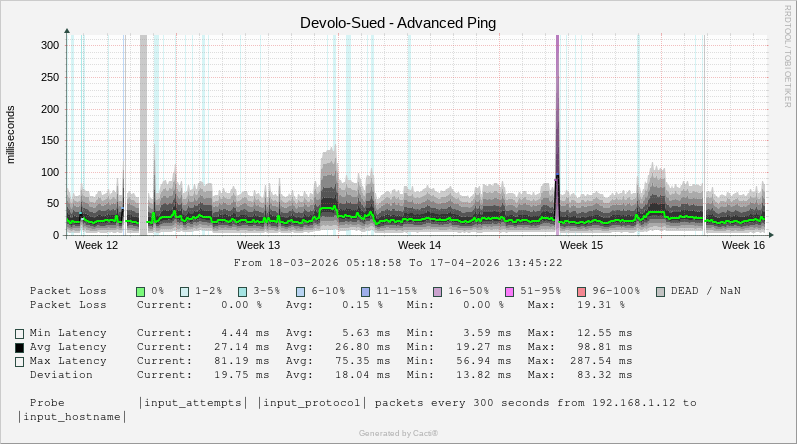Click the milliseconds y-axis label
The height and width of the screenshot is (444, 797).
12,135
